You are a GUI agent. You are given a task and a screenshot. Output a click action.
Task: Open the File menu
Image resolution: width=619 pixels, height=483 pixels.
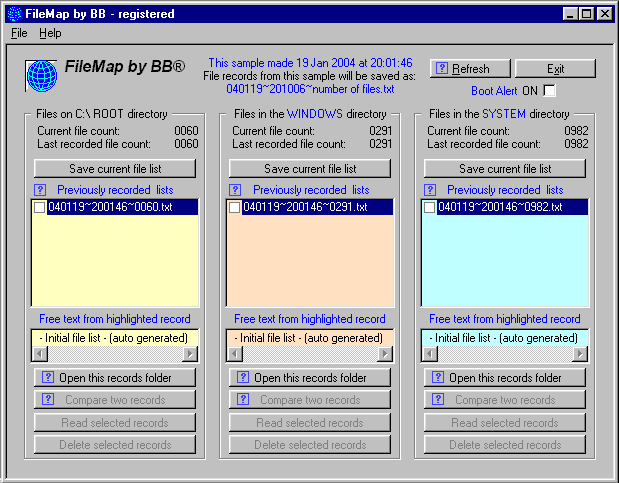click(19, 33)
